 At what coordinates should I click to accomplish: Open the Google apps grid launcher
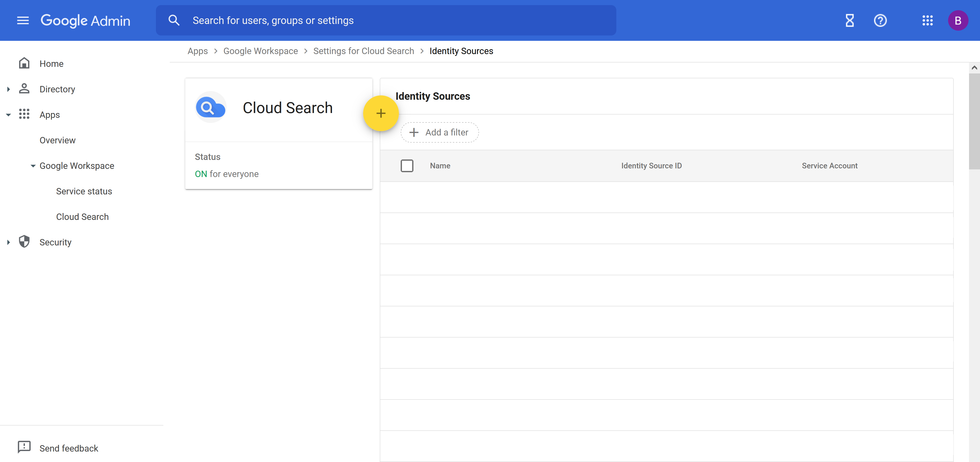[x=927, y=20]
